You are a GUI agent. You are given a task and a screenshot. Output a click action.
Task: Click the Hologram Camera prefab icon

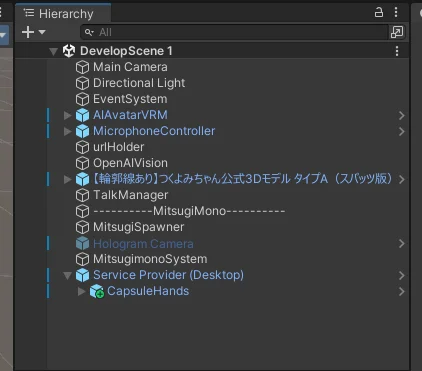(x=82, y=243)
